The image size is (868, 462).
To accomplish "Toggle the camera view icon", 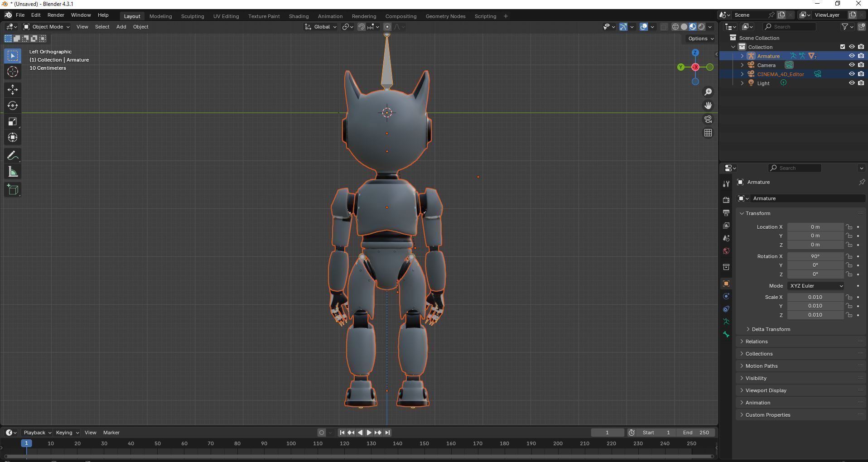I will [x=708, y=119].
